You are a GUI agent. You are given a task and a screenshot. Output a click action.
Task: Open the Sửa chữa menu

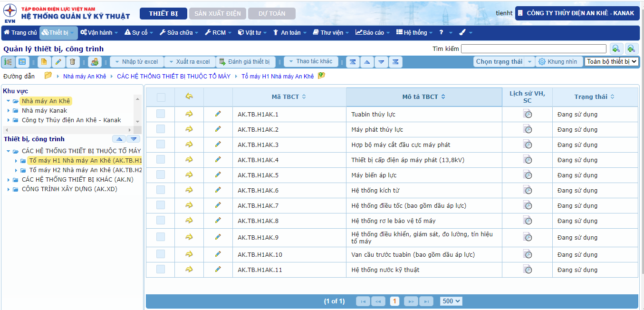[180, 33]
